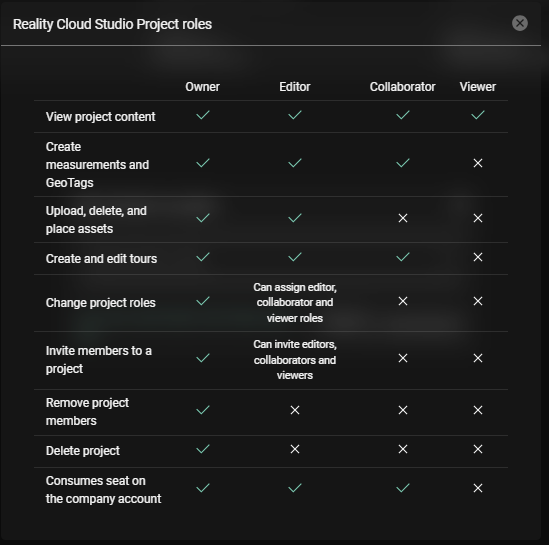The height and width of the screenshot is (545, 549).
Task: Click Viewer X for Create measurements and GeoTags
Action: click(478, 163)
